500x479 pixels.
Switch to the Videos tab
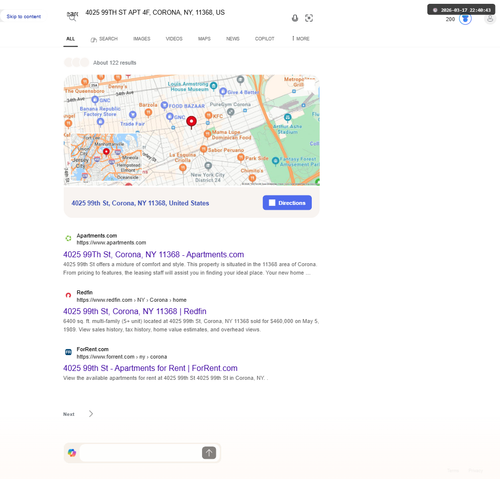pyautogui.click(x=174, y=39)
